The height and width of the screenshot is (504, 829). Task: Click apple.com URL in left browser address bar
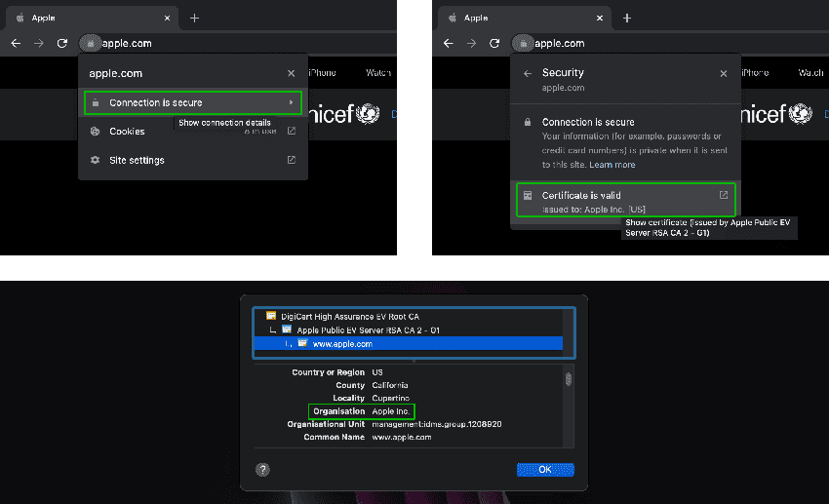click(127, 43)
